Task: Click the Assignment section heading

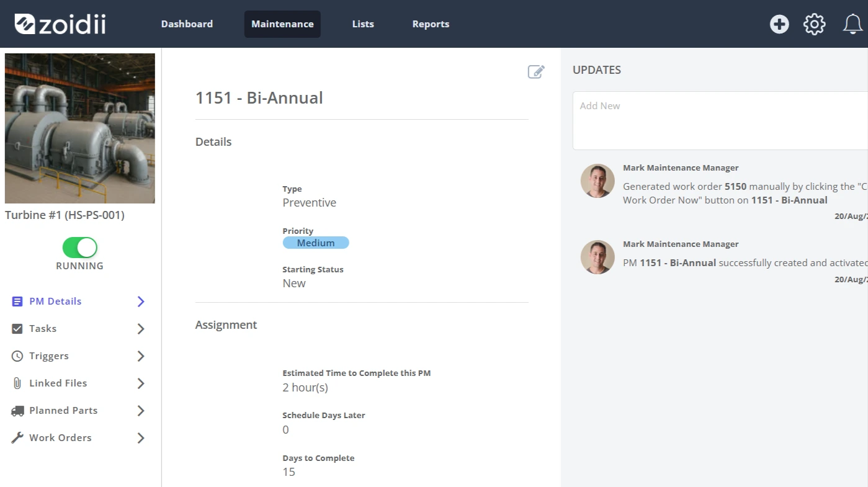Action: (226, 325)
